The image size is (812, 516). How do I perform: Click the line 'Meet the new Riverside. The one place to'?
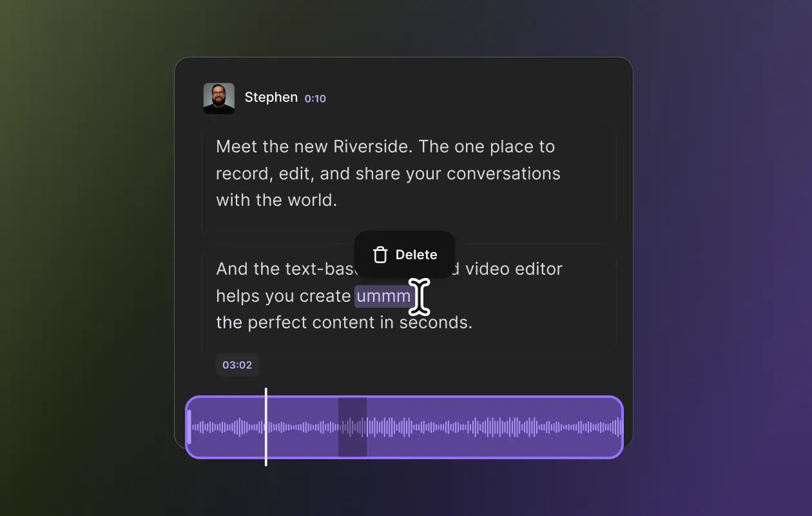[385, 146]
